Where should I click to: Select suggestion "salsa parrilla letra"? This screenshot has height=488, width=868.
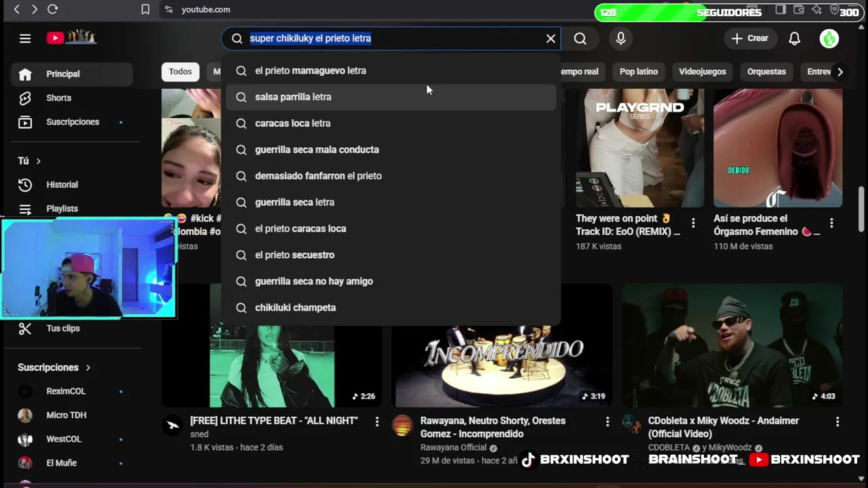pyautogui.click(x=391, y=97)
